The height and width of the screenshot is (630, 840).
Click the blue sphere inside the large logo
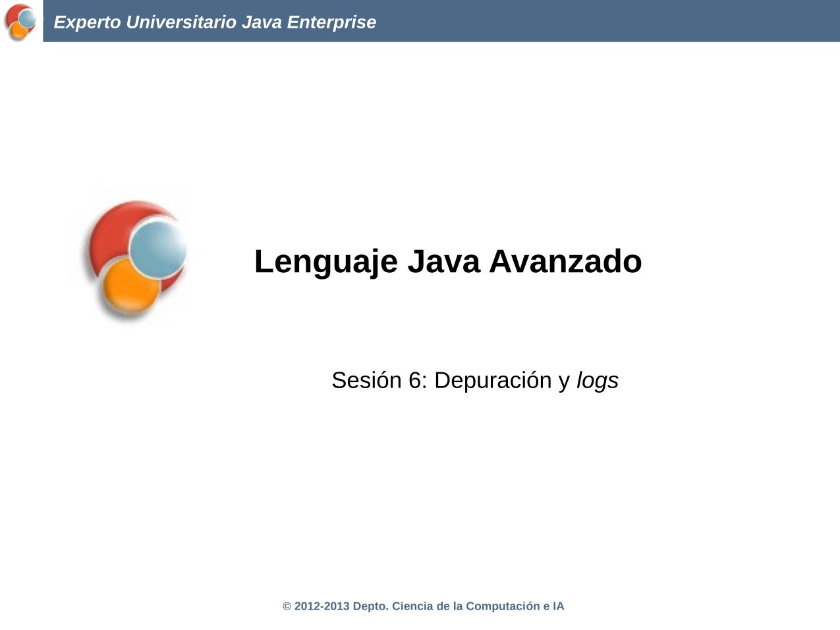click(156, 250)
